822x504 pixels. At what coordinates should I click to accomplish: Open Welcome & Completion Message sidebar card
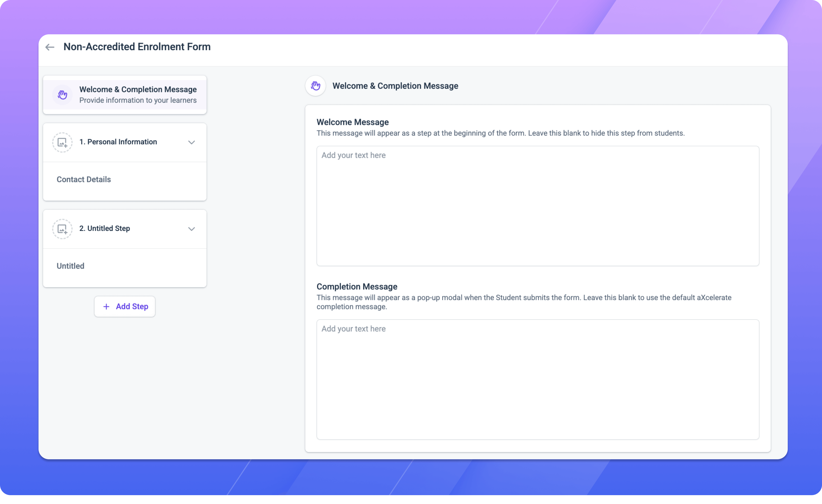tap(125, 95)
